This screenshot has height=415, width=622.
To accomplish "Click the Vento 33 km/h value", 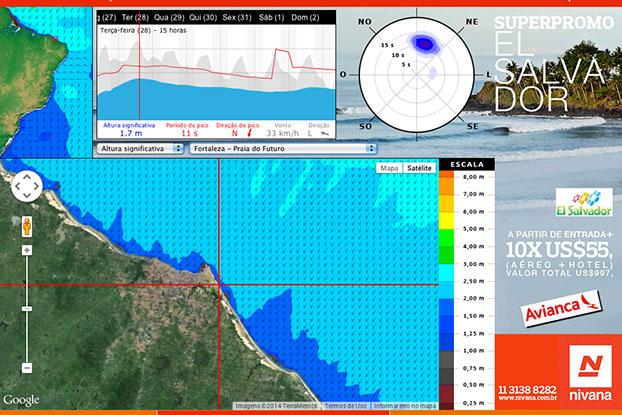I will 282,133.
